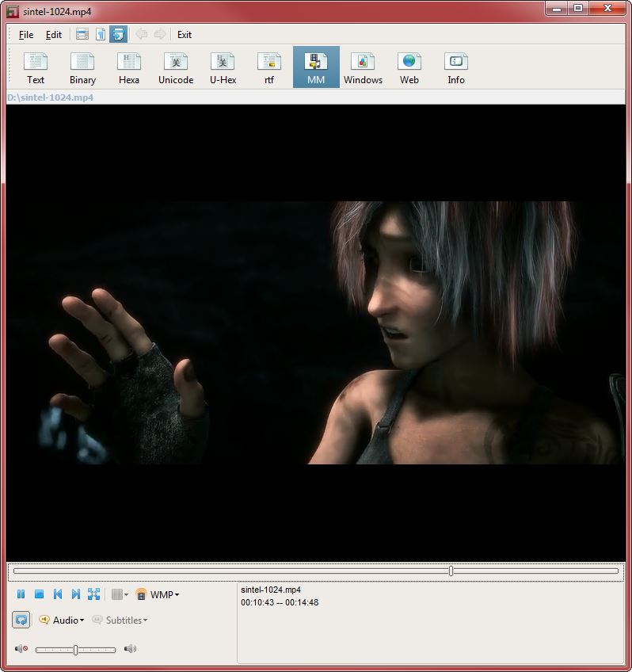Skip to the next track
This screenshot has height=672, width=632.
click(76, 594)
